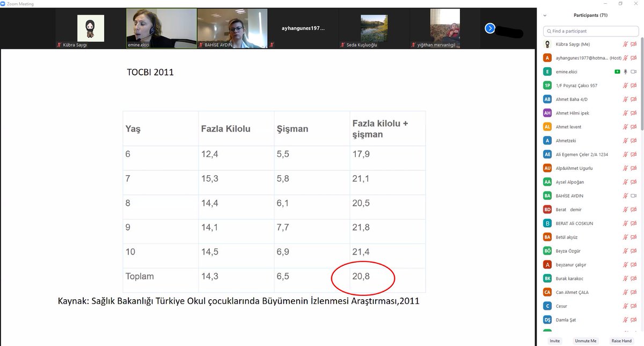Click camera-off icon for Burak karakoc
The height and width of the screenshot is (346, 644).
pos(634,278)
